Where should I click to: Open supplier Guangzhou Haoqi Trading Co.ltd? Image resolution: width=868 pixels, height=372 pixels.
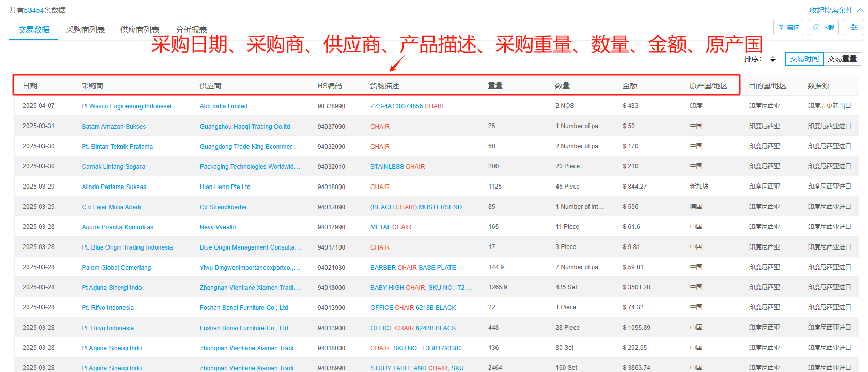pyautogui.click(x=245, y=127)
